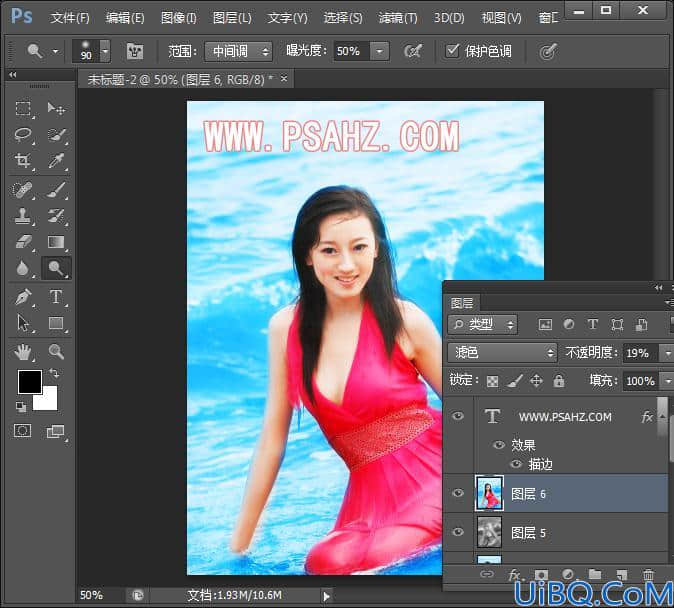Toggle the brush panel icon in options bar
674x608 pixels.
(135, 52)
